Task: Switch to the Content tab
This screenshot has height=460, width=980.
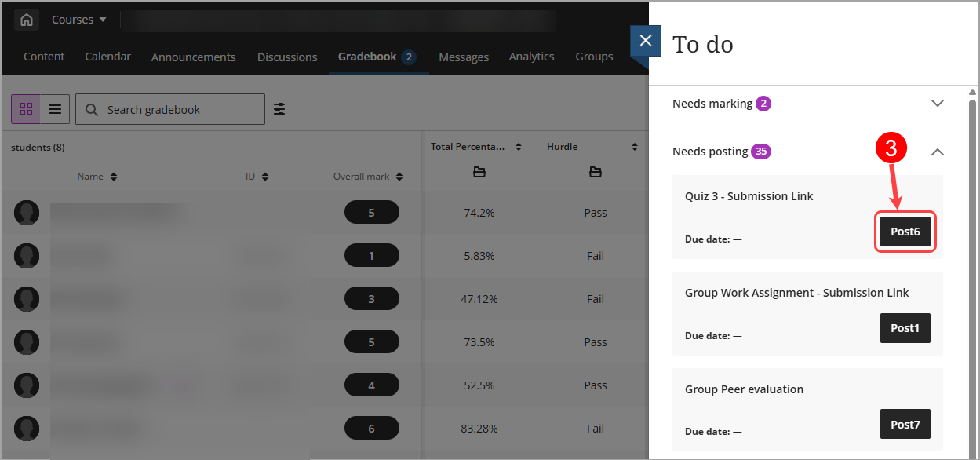Action: (44, 57)
